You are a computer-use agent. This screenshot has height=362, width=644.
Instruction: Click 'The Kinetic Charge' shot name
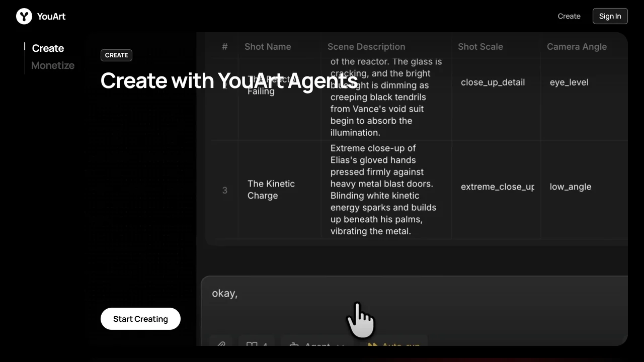(x=271, y=190)
